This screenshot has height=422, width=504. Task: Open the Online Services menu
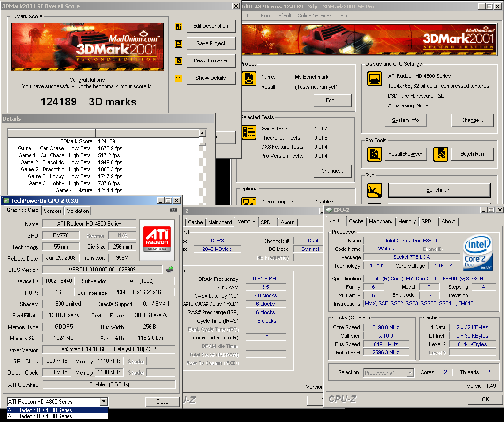coord(315,15)
